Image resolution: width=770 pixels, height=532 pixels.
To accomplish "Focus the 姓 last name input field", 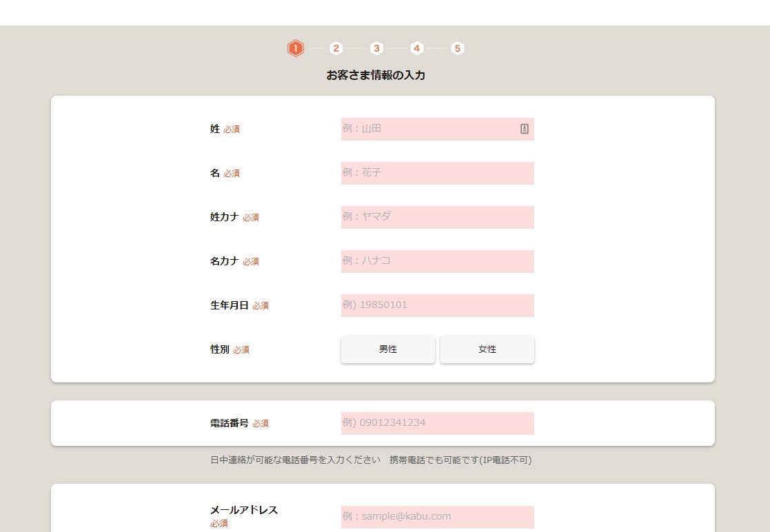I will (x=427, y=129).
